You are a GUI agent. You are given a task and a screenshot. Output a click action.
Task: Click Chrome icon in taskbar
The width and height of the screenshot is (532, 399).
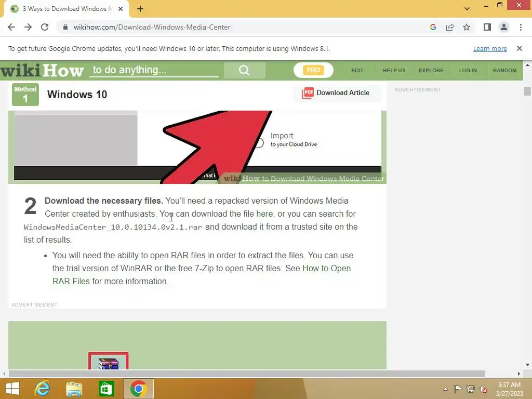tap(138, 389)
